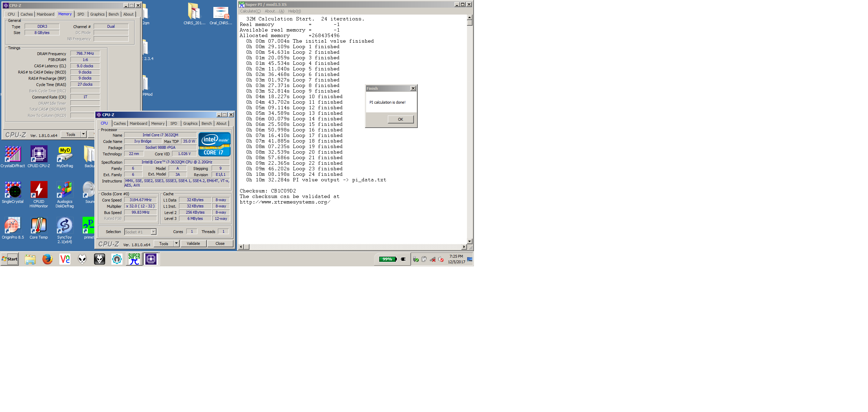Click Super PI horizontal scroll right arrow
This screenshot has height=412, width=868.
click(x=464, y=247)
